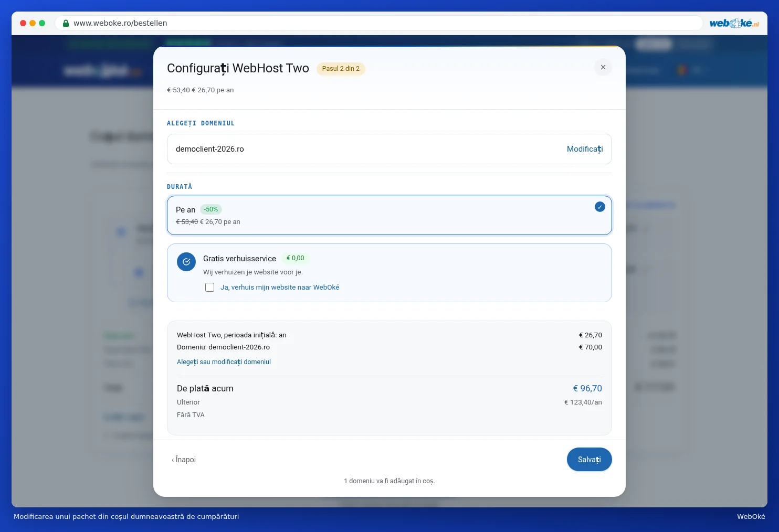Viewport: 779px width, 532px height.
Task: Click the padlock icon in address bar
Action: 66,23
